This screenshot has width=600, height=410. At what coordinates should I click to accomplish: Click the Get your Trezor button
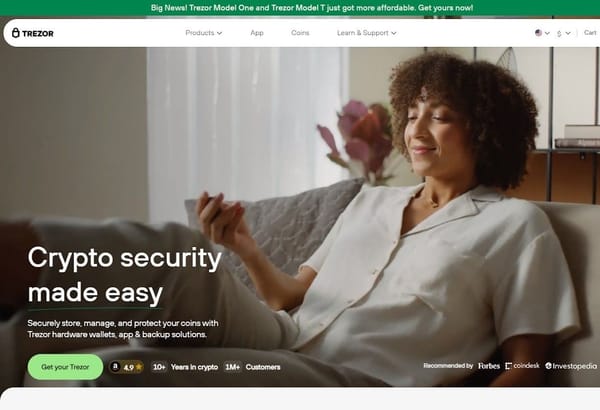pyautogui.click(x=65, y=367)
